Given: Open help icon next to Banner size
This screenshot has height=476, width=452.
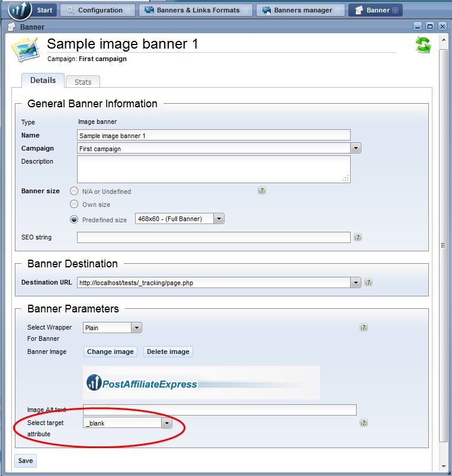Looking at the screenshot, I should [x=262, y=190].
